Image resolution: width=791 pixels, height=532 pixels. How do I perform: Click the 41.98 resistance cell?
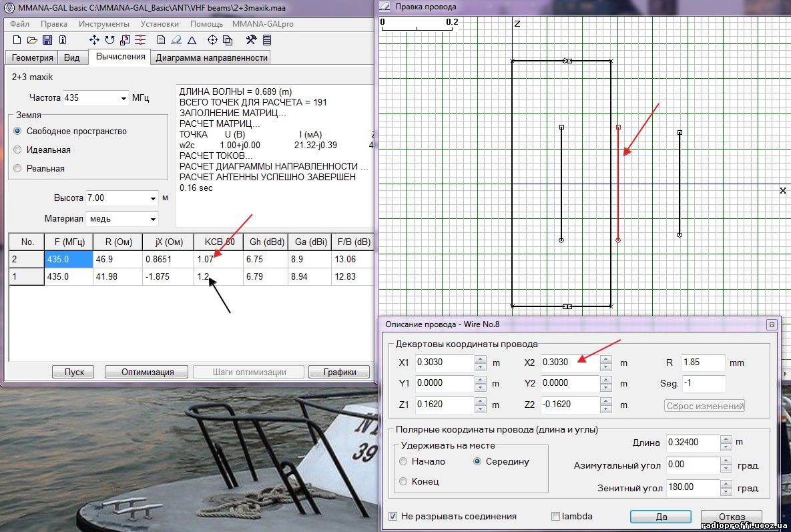pos(118,277)
